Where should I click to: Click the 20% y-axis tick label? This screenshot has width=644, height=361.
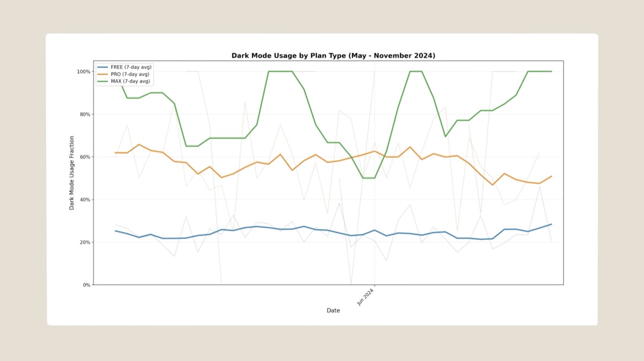click(84, 242)
